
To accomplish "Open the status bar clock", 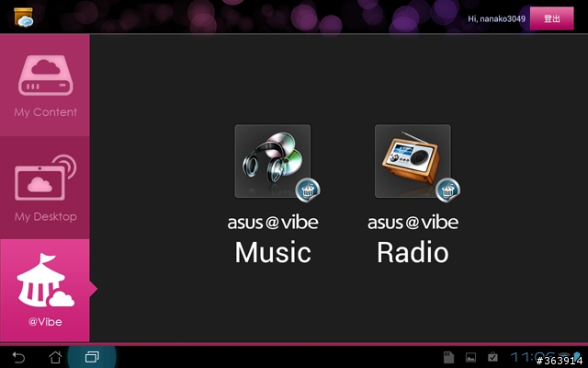I will (x=535, y=357).
